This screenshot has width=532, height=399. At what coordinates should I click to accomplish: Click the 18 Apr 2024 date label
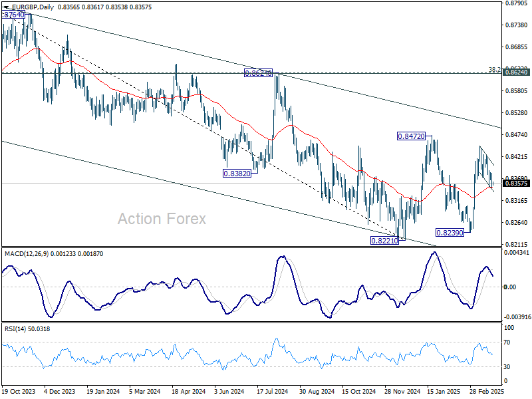tap(189, 391)
